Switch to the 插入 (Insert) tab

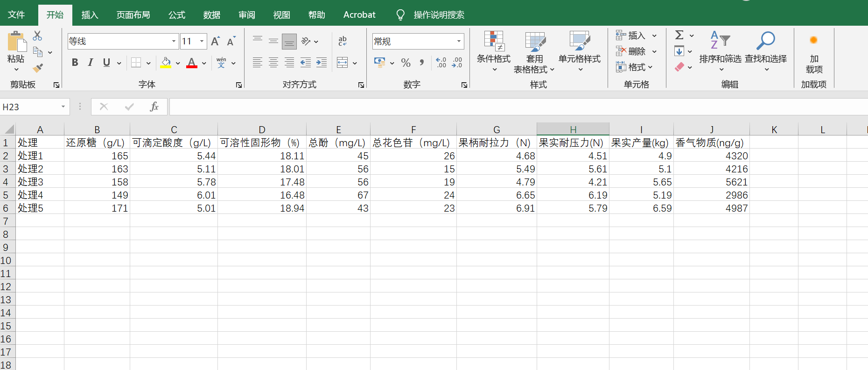pos(90,15)
